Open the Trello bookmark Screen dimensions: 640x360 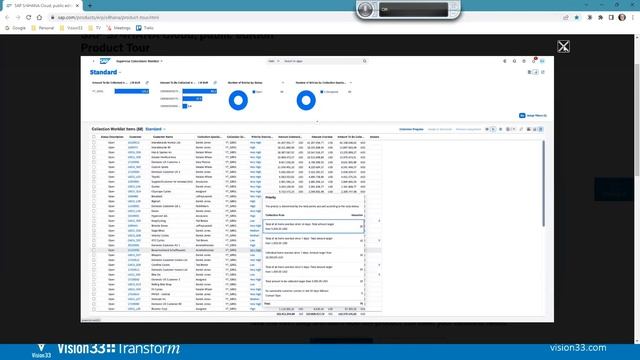pos(145,28)
